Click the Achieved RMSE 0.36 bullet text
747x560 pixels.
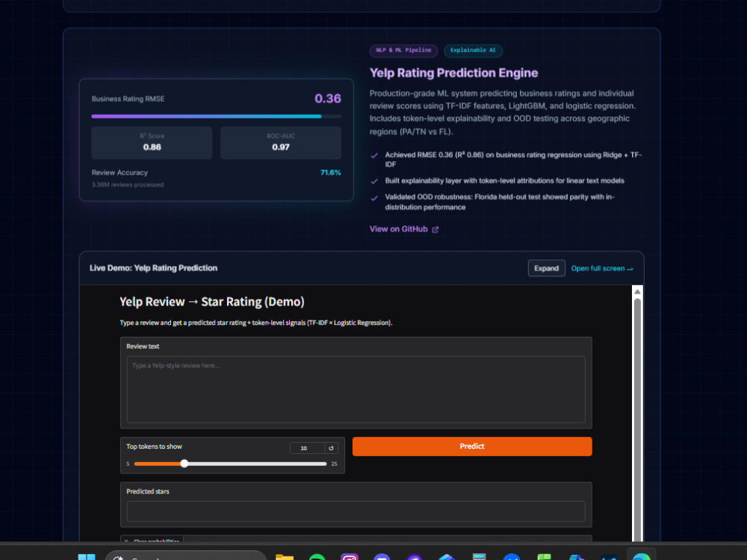pos(514,160)
